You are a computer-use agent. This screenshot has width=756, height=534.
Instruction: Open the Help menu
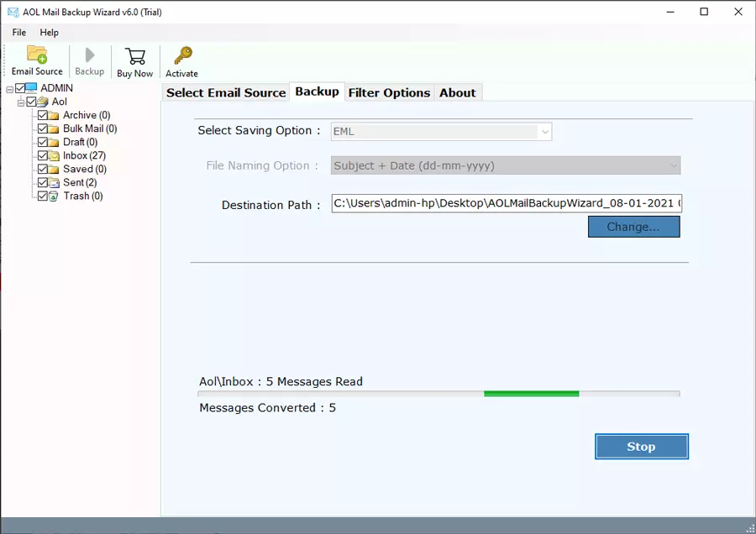(50, 32)
